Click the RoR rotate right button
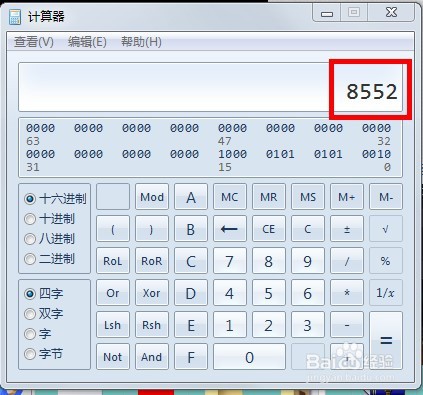This screenshot has height=395, width=423. [152, 261]
